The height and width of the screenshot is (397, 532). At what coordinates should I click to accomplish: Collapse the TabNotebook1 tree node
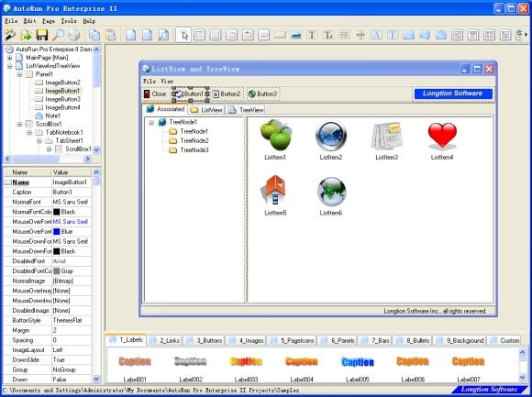(x=29, y=132)
